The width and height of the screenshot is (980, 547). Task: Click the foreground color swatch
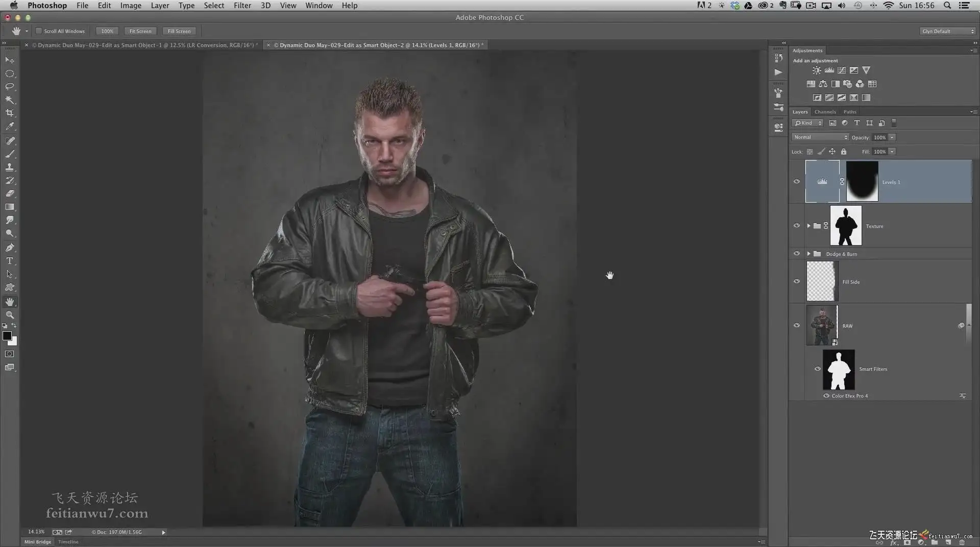tap(7, 336)
